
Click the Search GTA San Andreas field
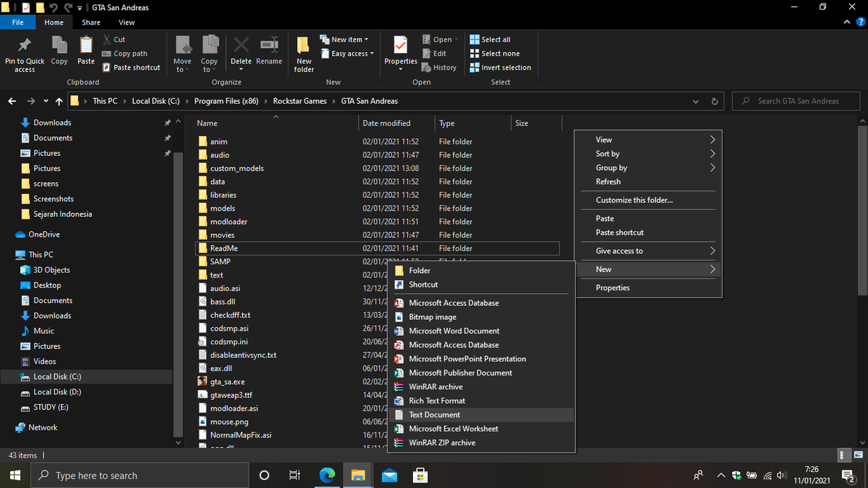(x=796, y=101)
